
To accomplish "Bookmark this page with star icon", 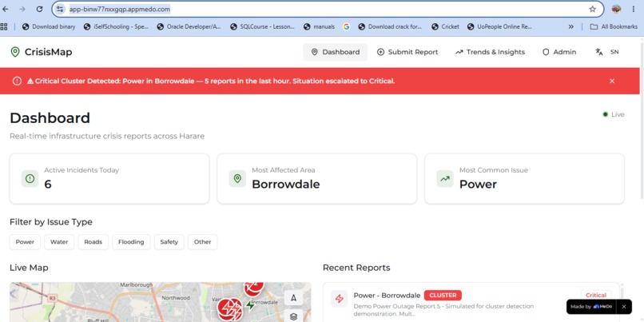I will (592, 9).
